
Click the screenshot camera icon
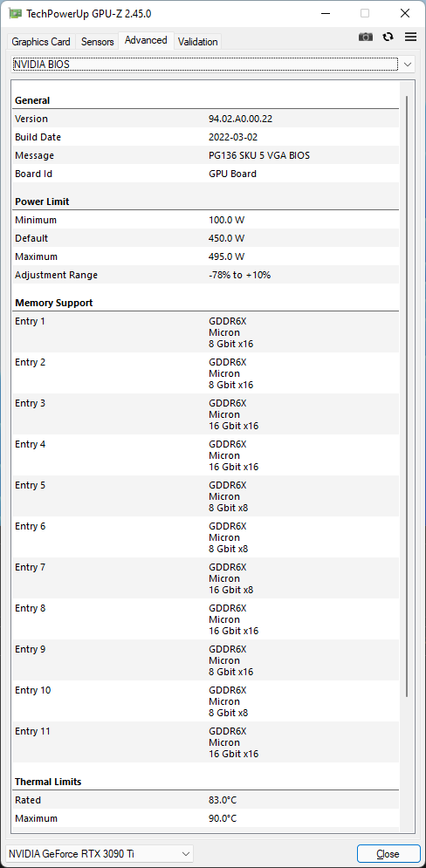tap(366, 37)
